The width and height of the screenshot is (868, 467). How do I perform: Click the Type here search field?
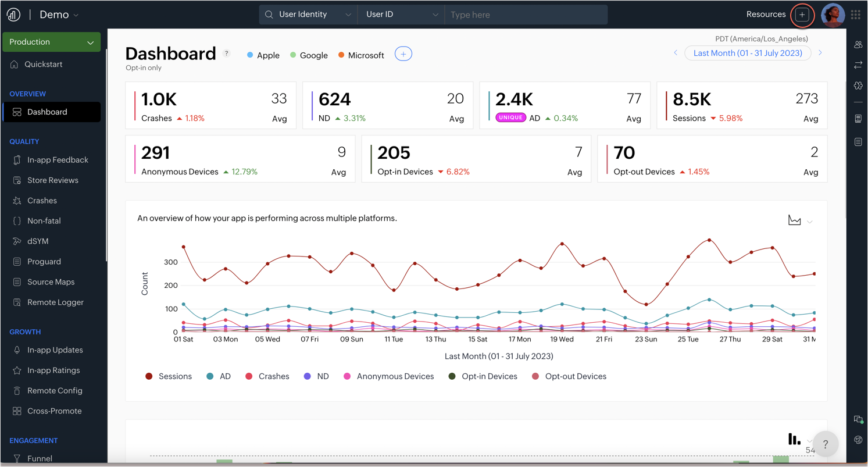click(526, 15)
